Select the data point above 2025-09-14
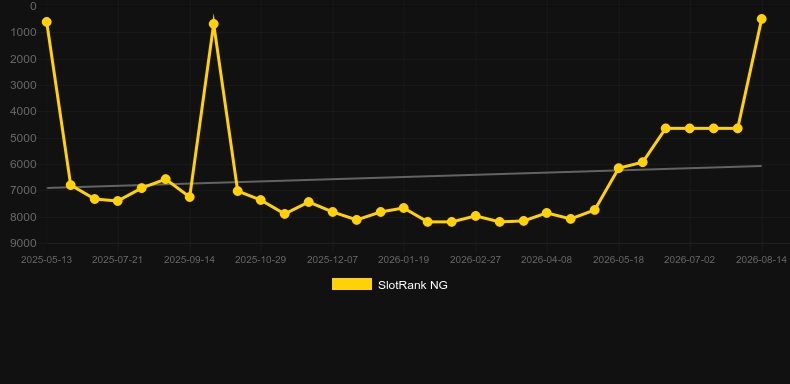This screenshot has height=384, width=790. click(x=190, y=197)
